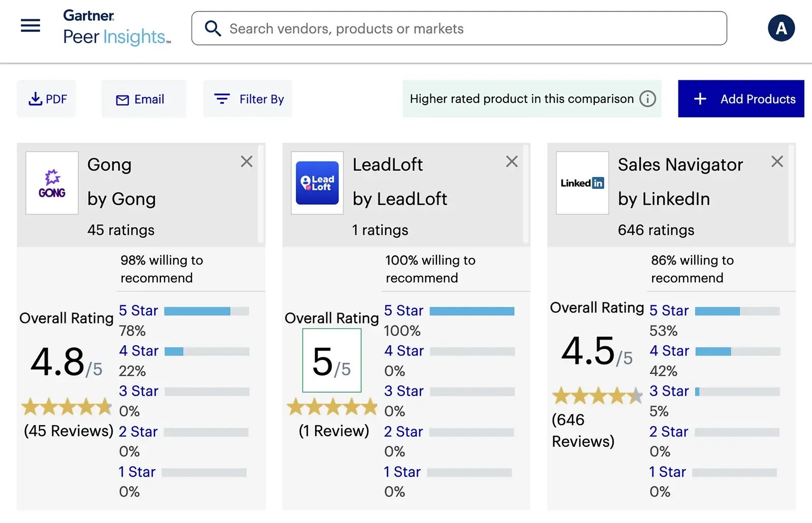This screenshot has width=812, height=523.
Task: Click the "by LinkedIn" vendor name
Action: 664,199
